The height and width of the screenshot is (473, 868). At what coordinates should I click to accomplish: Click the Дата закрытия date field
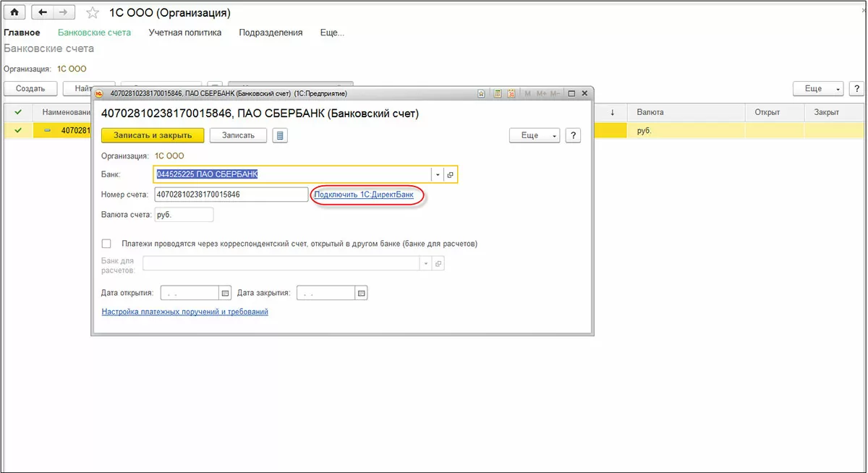pyautogui.click(x=326, y=293)
